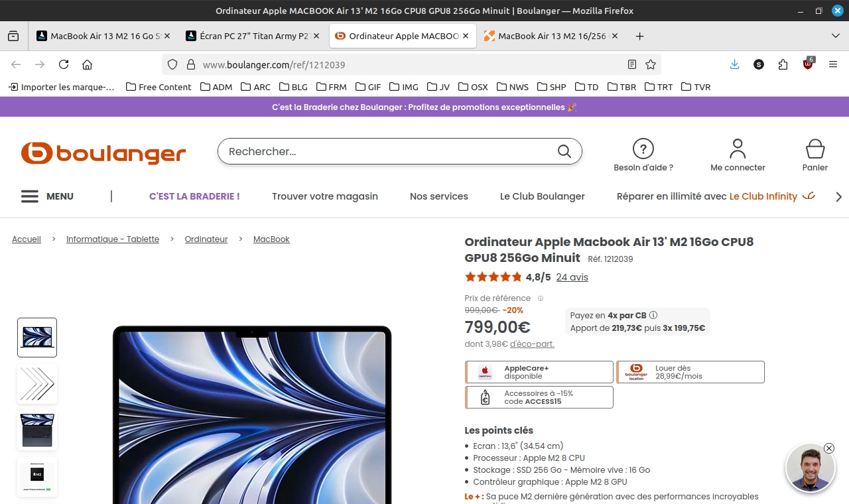Reload the page with the refresh icon

click(x=64, y=64)
